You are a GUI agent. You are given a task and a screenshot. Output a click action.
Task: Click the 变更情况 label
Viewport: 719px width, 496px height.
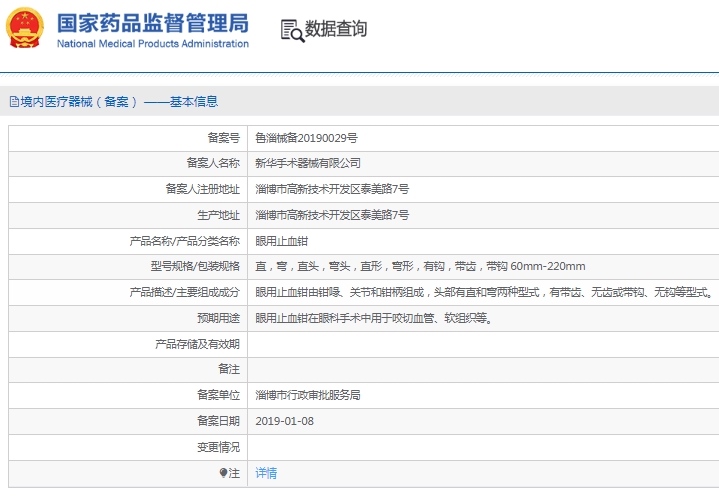point(218,447)
